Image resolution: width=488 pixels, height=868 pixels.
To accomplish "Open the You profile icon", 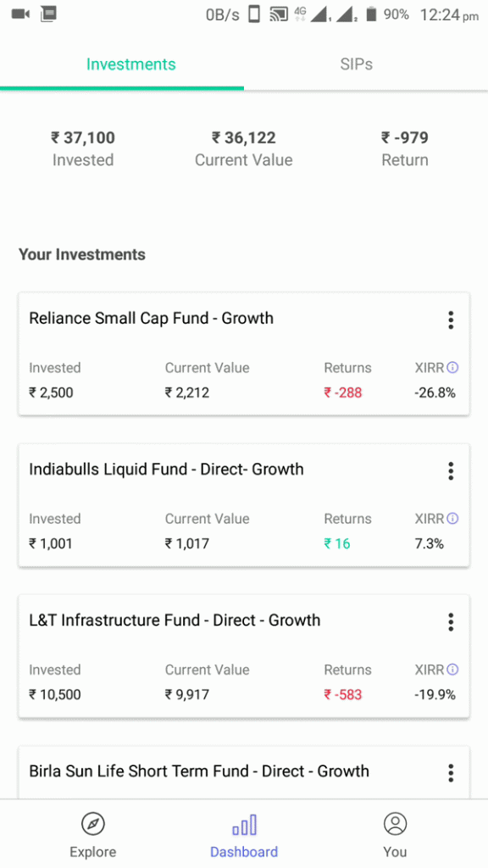I will tap(395, 824).
